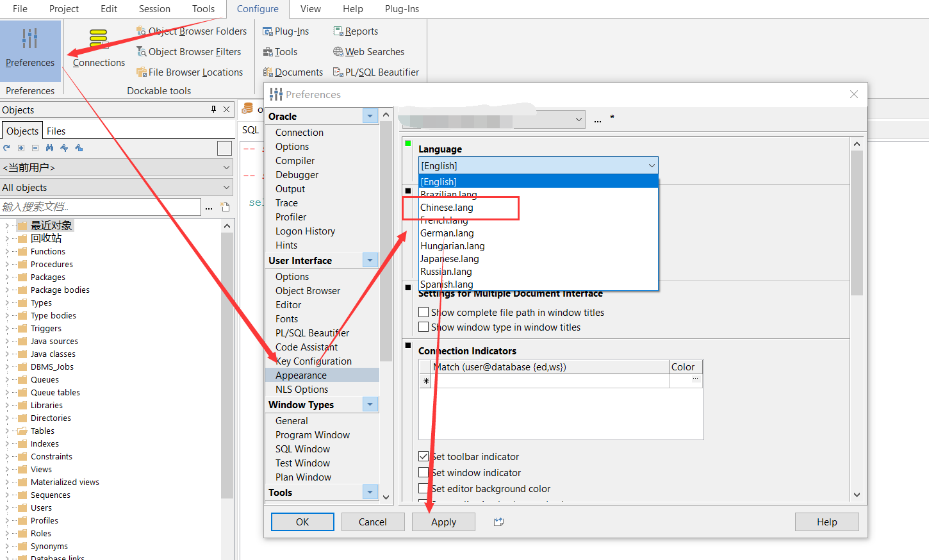This screenshot has height=560, width=929.
Task: Switch to the Files tab
Action: tap(56, 131)
